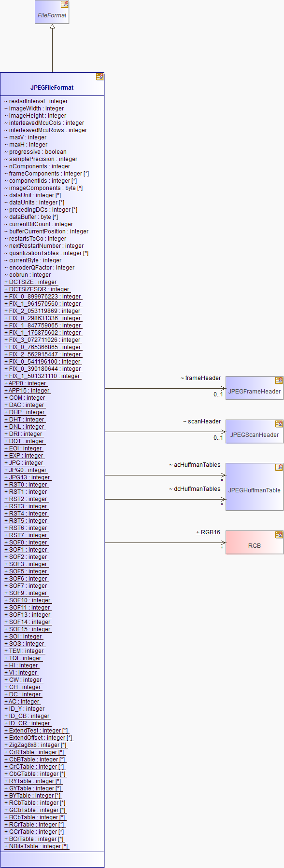Click the acHuffmanTables association label
Viewport: 284px width, 868px height.
pos(195,465)
